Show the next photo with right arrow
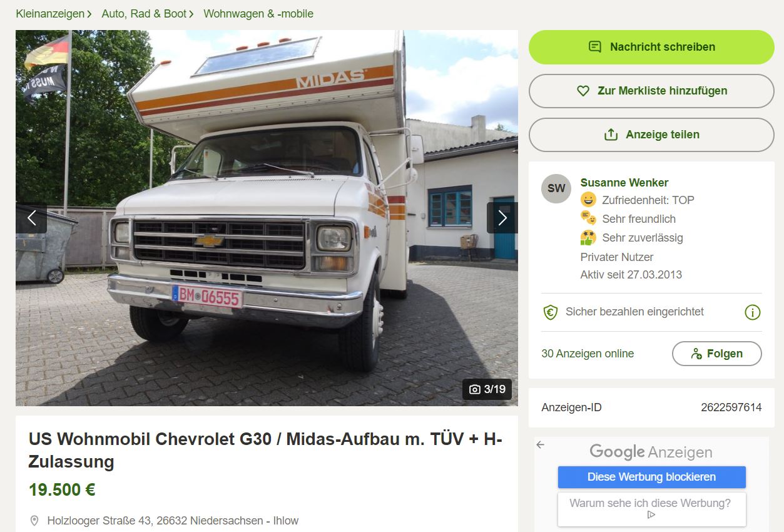The height and width of the screenshot is (532, 784). (x=502, y=218)
